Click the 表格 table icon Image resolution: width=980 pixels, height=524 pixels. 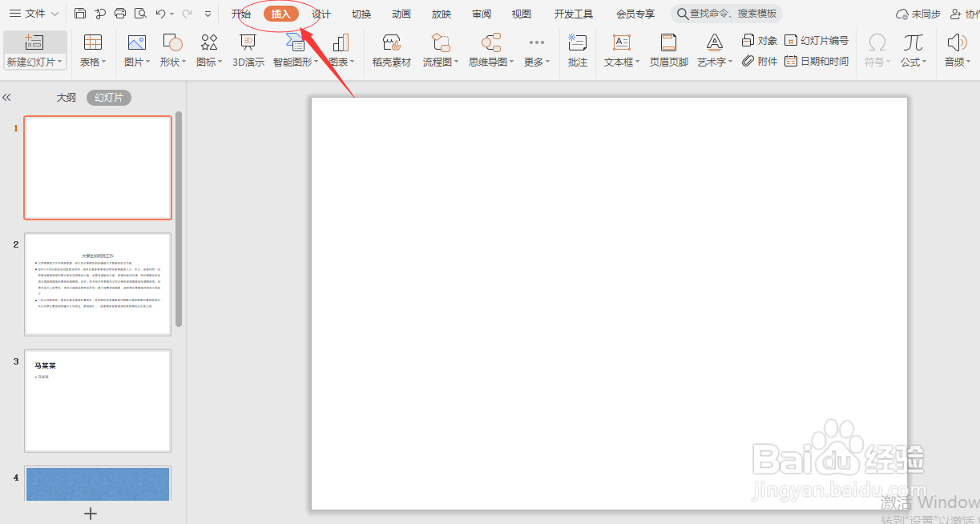[x=93, y=43]
